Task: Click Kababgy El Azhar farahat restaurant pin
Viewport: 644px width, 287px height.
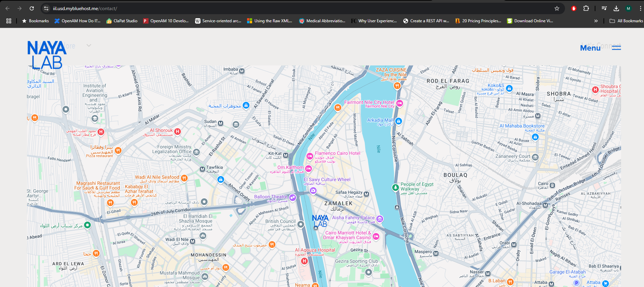Action: pos(134,202)
